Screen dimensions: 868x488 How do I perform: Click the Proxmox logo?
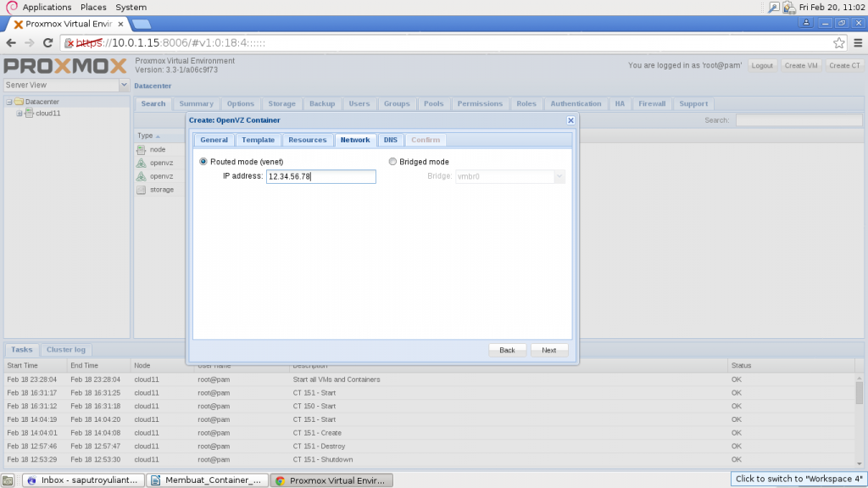click(x=65, y=66)
